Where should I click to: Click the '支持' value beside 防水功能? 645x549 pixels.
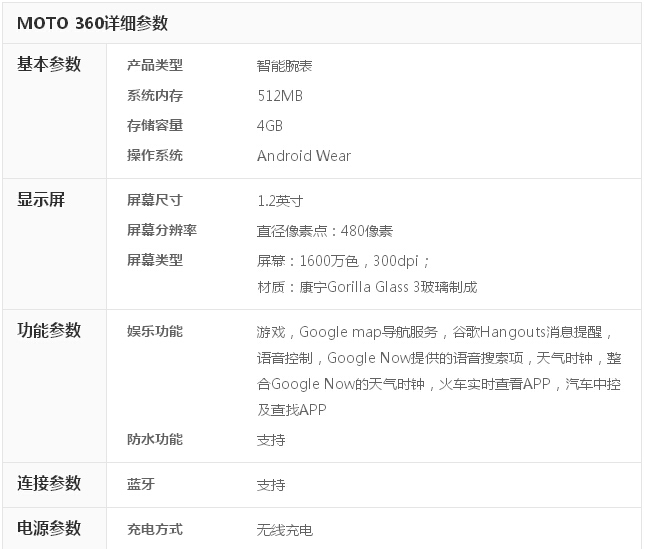tap(271, 440)
